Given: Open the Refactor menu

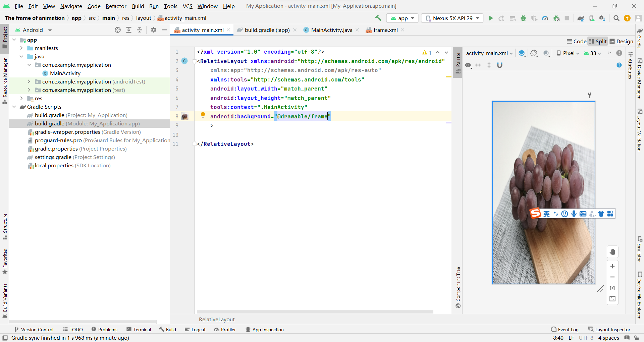Looking at the screenshot, I should click(116, 6).
